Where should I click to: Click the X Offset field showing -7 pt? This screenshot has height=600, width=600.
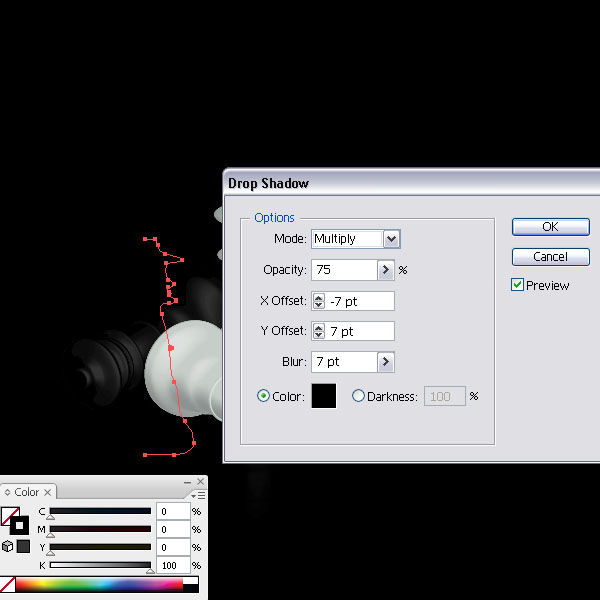tap(360, 301)
